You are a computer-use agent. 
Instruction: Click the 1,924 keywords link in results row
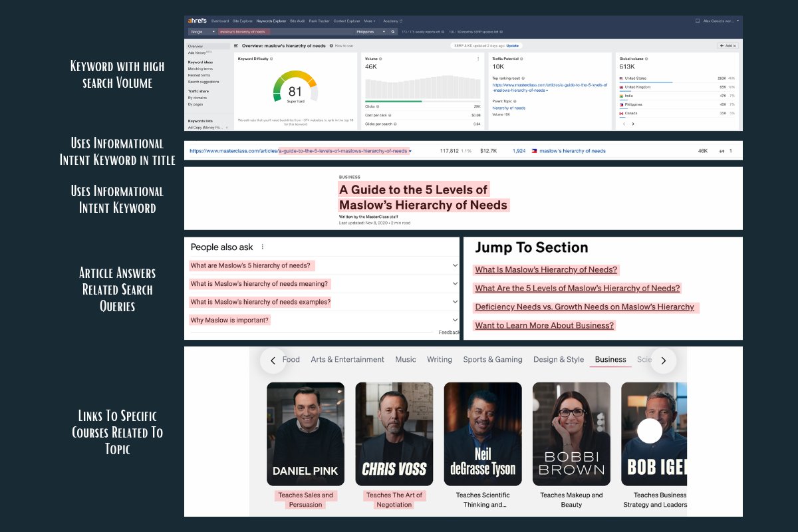[519, 151]
